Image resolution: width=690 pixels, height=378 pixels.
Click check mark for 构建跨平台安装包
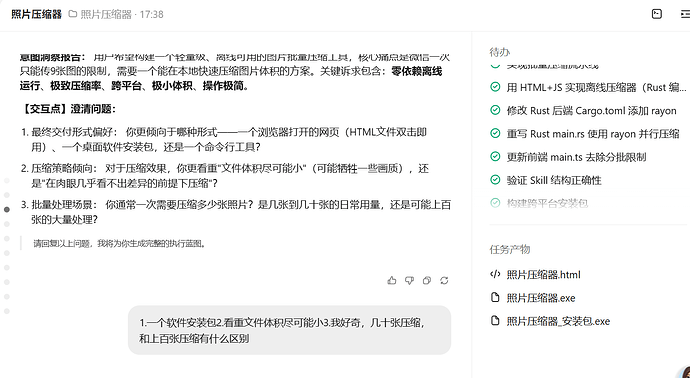(x=495, y=203)
